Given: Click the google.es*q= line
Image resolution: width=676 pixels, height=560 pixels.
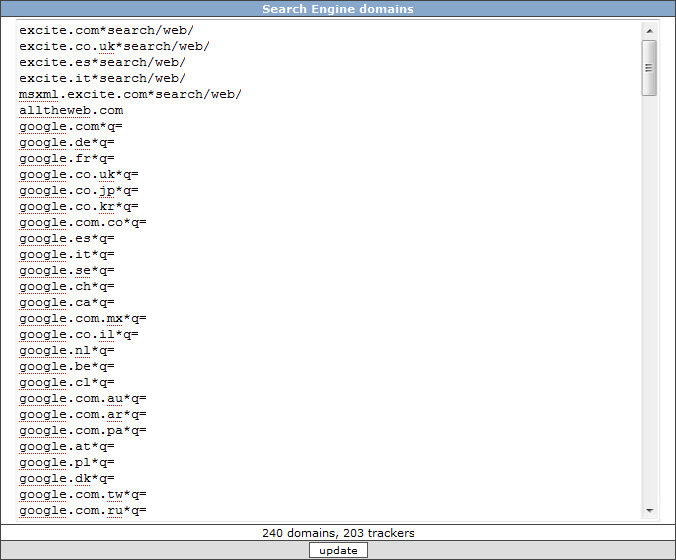Looking at the screenshot, I should (x=67, y=238).
